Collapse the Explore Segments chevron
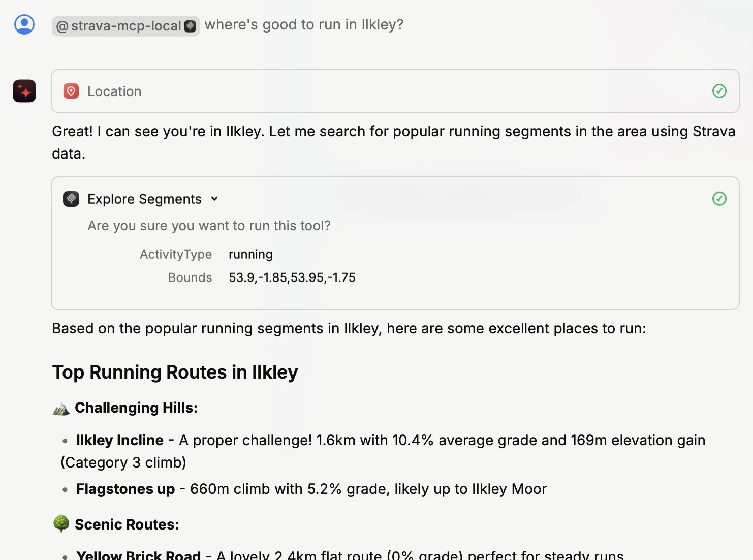Viewport: 753px width, 560px height. 214,199
